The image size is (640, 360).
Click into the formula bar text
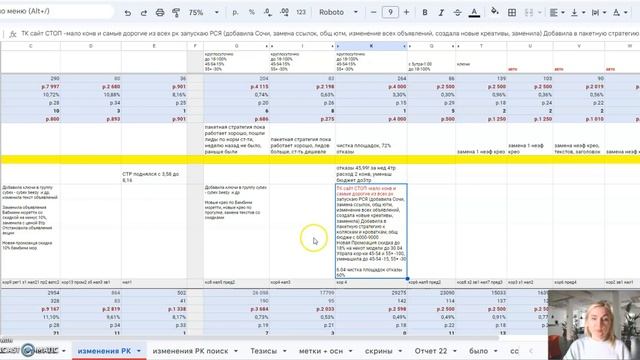[330, 33]
